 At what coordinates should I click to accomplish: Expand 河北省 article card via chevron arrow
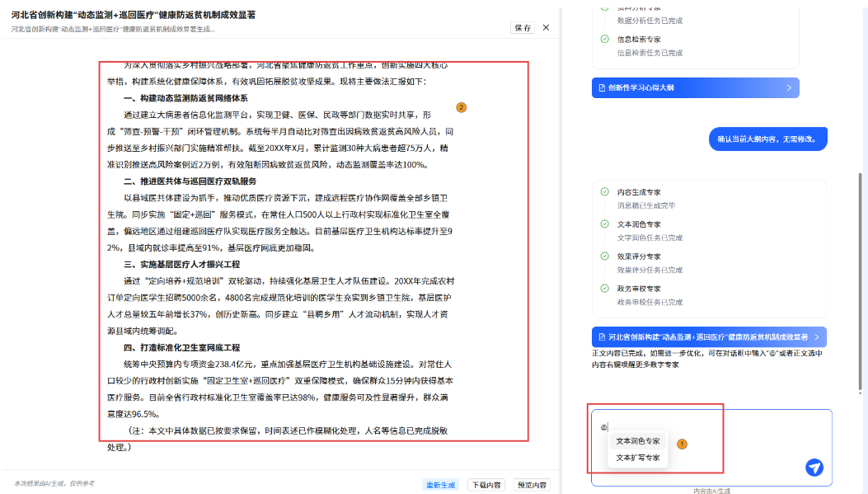816,337
